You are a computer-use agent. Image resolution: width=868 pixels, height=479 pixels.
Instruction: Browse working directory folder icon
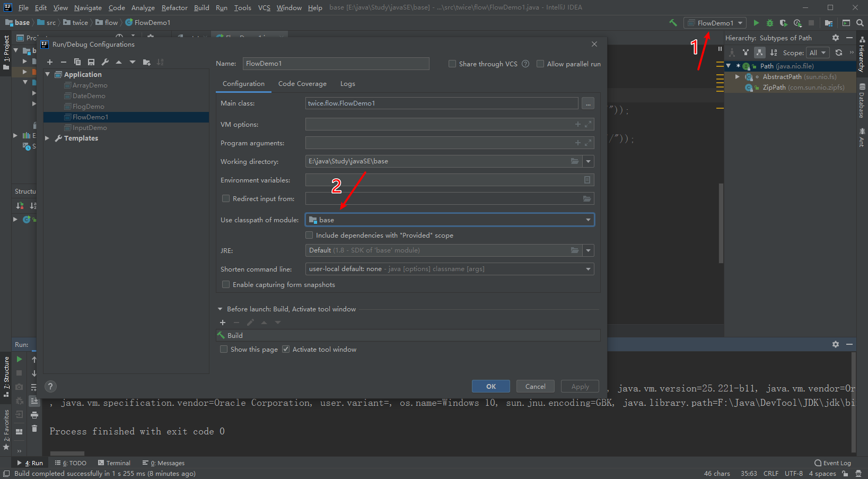(575, 161)
